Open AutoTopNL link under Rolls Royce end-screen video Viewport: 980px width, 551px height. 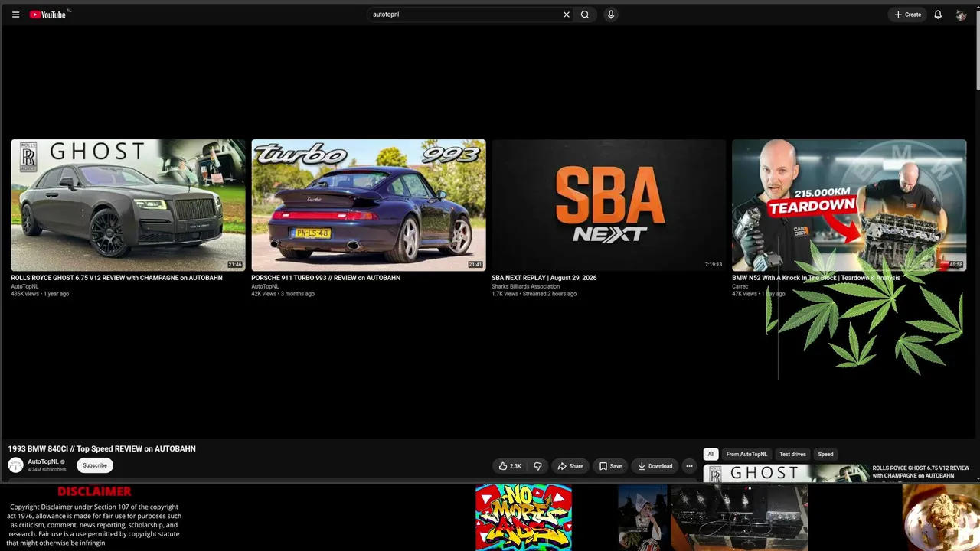24,286
